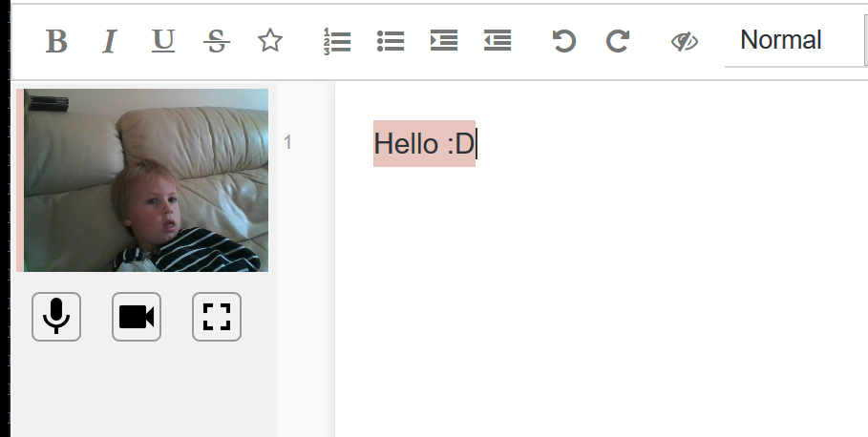Viewport: 868px width, 437px height.
Task: Turn off the video camera
Action: [x=137, y=317]
